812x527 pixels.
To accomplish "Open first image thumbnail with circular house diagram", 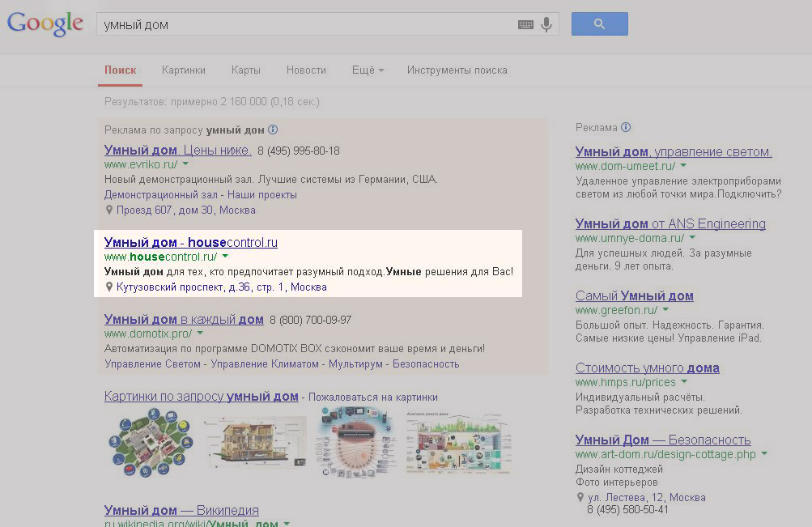I will pyautogui.click(x=151, y=442).
